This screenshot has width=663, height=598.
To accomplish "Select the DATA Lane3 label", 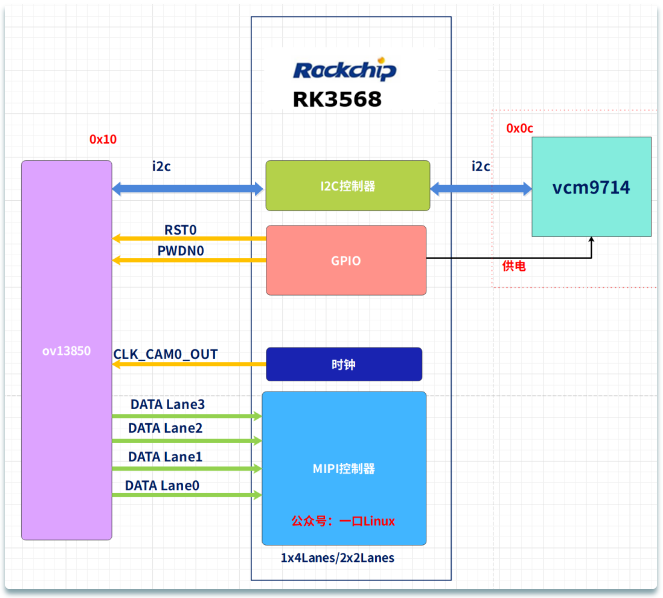I will coord(167,404).
